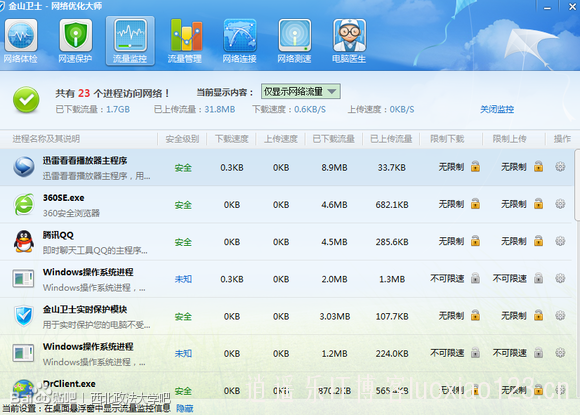Screen dimensions: 580x415
Task: Toggle upload limit lock for 腾讯QQ
Action: (x=539, y=241)
